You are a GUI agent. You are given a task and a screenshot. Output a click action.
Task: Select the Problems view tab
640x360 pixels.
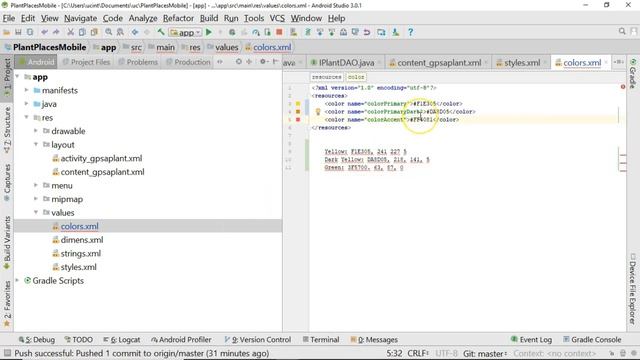[138, 62]
